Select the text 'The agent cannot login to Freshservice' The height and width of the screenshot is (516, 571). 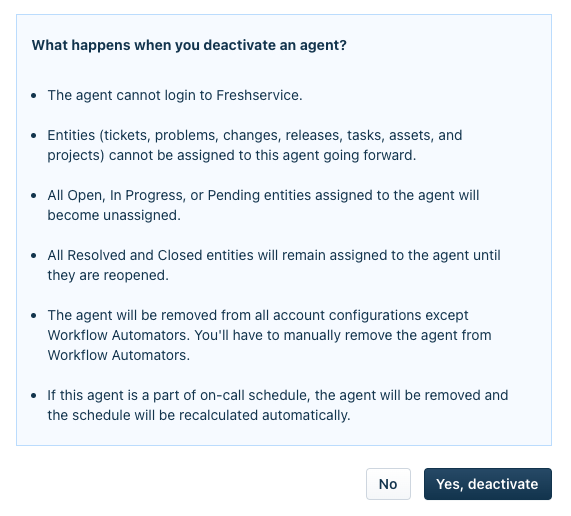click(x=175, y=95)
